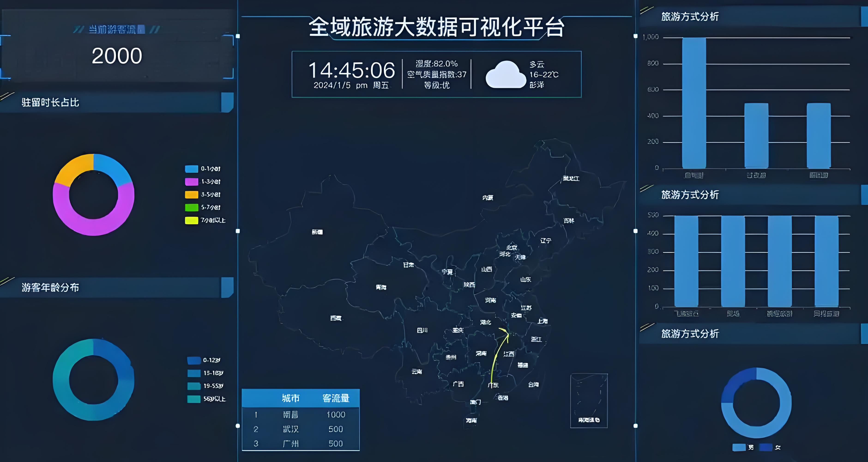This screenshot has width=868, height=462.
Task: Click the green 5-7小时 legend swatch
Action: pos(191,207)
